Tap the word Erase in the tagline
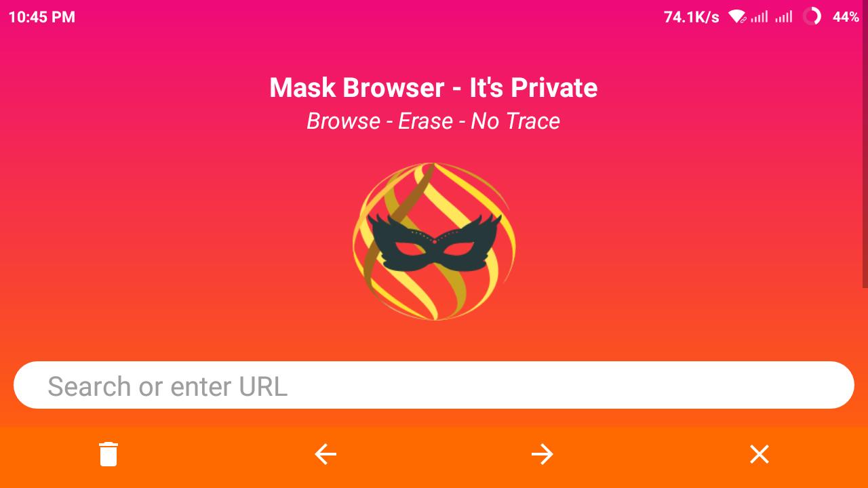 [x=425, y=121]
